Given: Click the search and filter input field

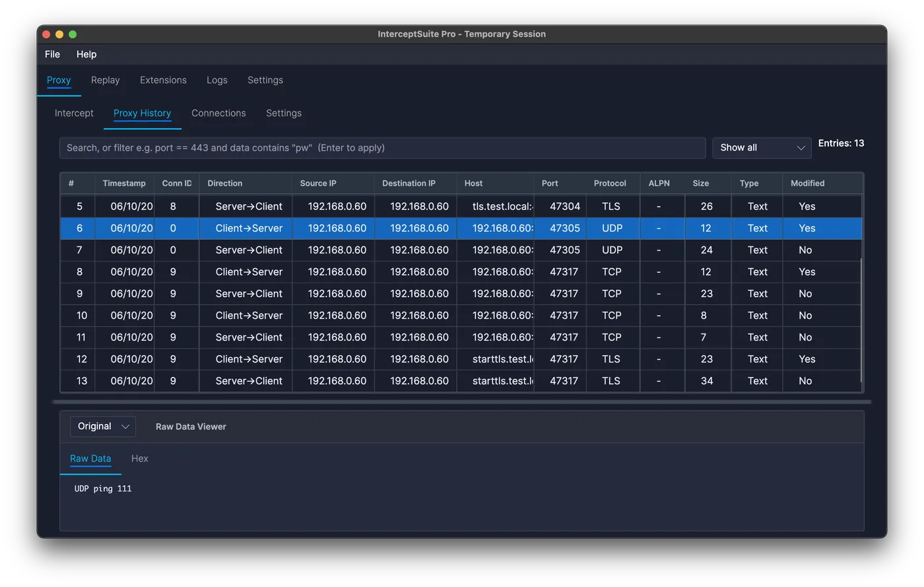Looking at the screenshot, I should 383,148.
